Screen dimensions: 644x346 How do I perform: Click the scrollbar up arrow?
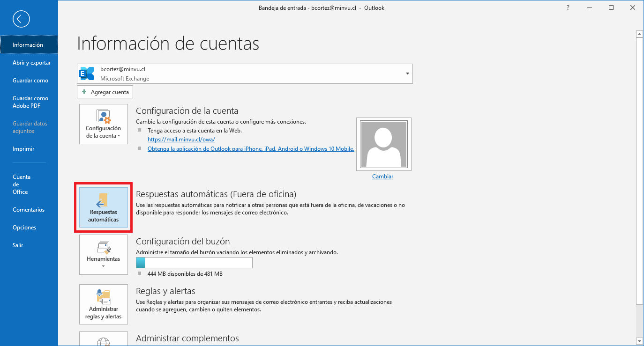(639, 34)
